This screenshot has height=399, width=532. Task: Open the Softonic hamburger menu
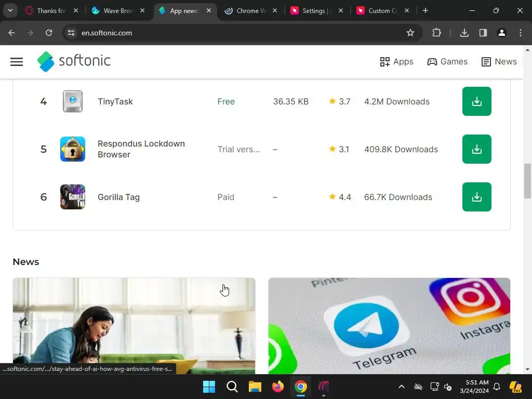17,62
